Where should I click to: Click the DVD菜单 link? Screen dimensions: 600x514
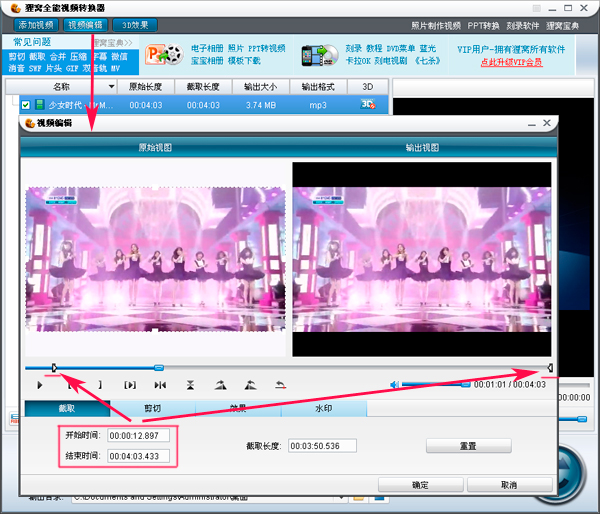(x=401, y=48)
